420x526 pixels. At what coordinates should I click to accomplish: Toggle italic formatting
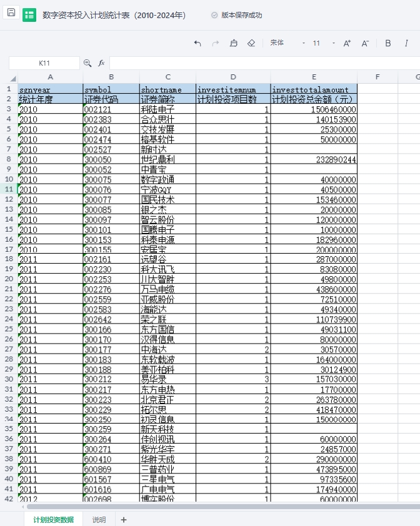406,43
